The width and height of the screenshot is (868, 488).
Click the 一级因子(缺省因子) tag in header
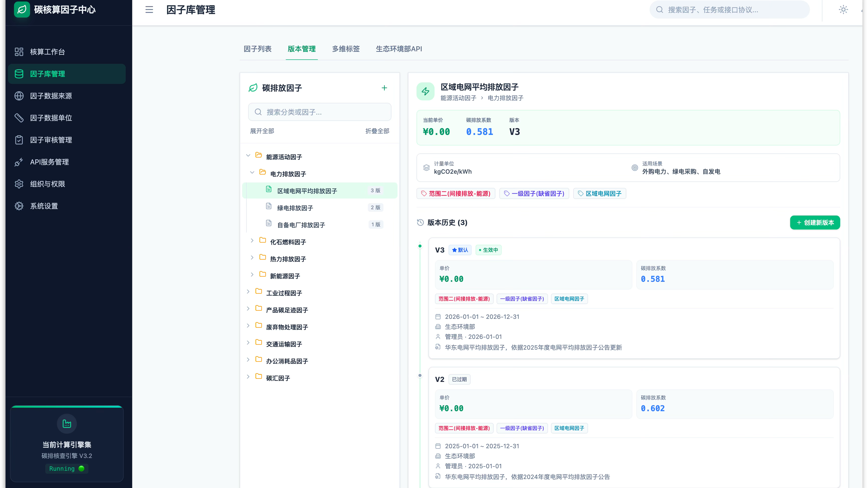pos(534,194)
